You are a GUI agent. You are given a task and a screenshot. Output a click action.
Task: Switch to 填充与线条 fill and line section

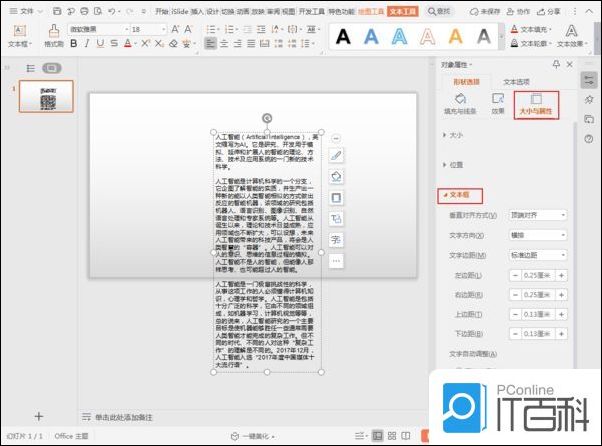pos(460,105)
